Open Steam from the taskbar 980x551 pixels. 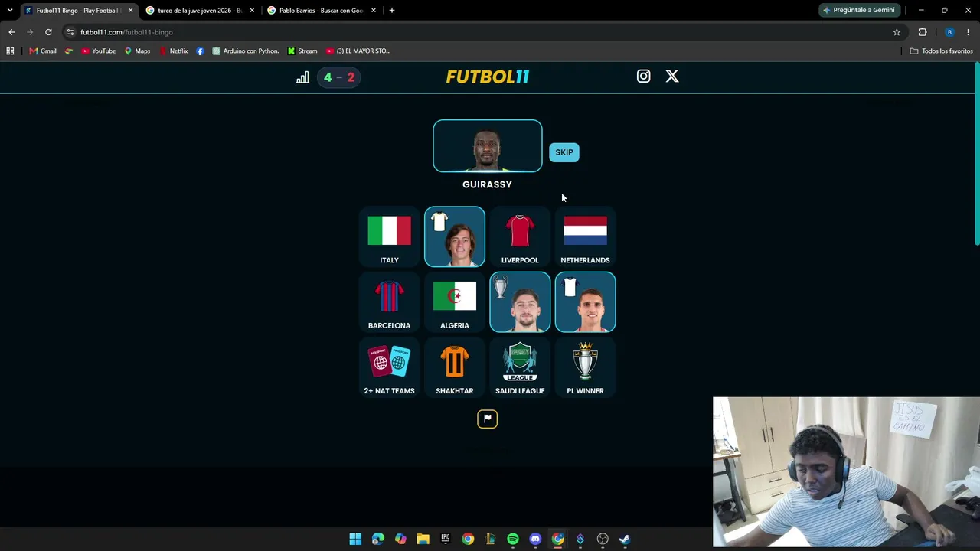click(x=625, y=539)
